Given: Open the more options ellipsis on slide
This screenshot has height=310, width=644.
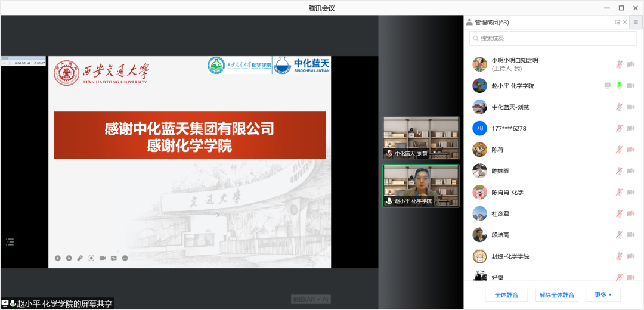Looking at the screenshot, I should [125, 258].
